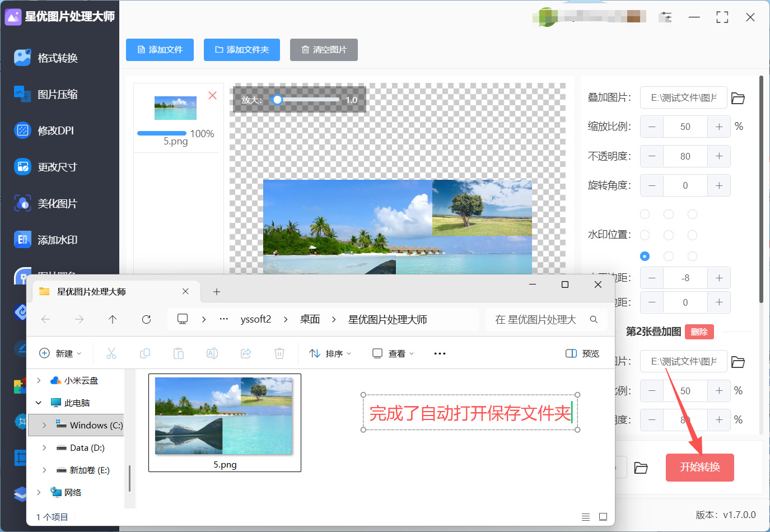Collapse the 此电脑 tree node
The image size is (770, 532).
39,403
